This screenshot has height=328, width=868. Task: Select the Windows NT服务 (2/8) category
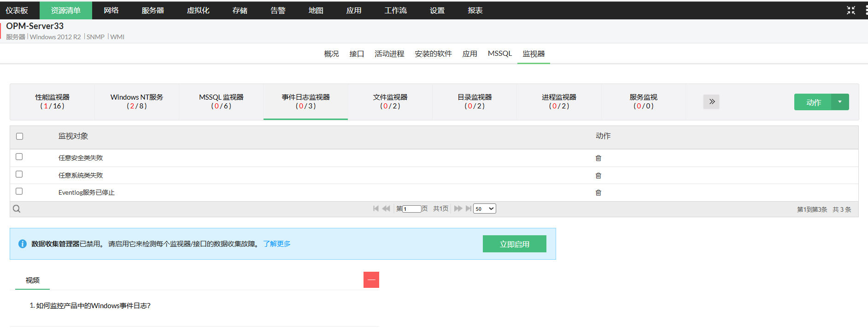[x=137, y=101]
